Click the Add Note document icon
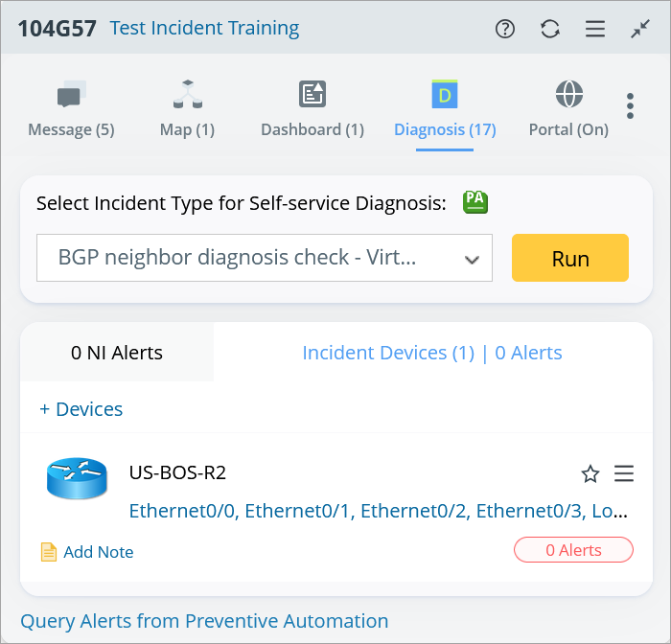 pyautogui.click(x=49, y=552)
